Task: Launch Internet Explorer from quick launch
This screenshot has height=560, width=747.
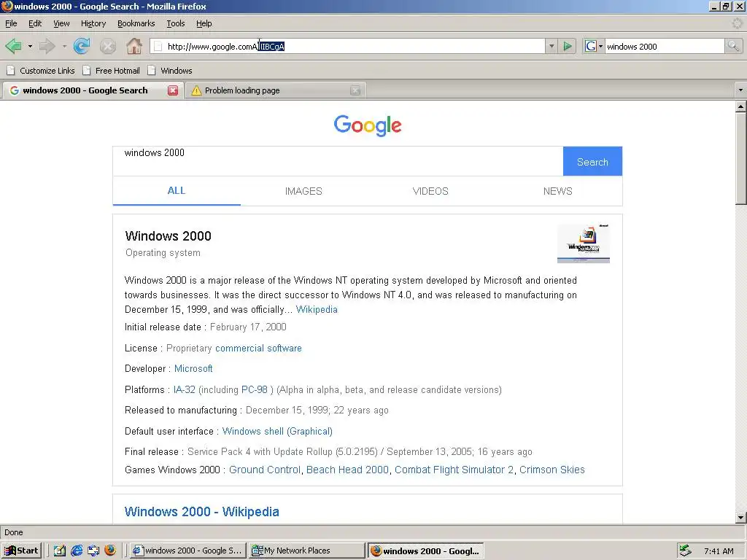Action: [77, 551]
